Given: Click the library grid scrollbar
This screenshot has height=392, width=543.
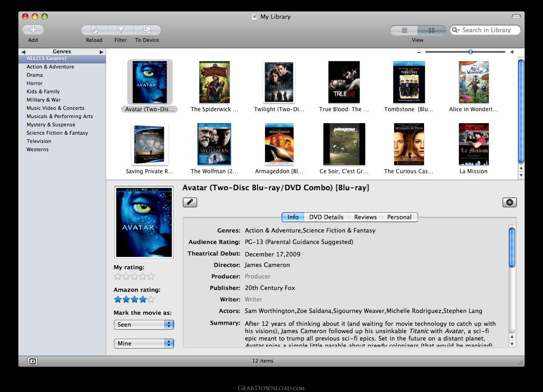Looking at the screenshot, I should point(521,111).
